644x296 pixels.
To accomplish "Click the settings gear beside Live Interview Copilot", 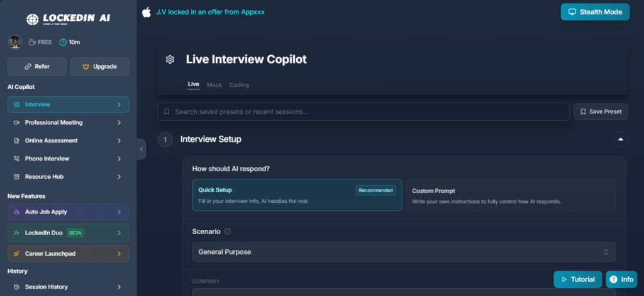I will [170, 59].
